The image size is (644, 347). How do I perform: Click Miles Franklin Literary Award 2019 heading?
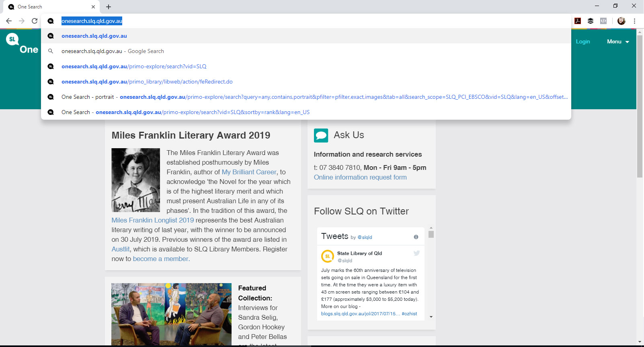[191, 135]
